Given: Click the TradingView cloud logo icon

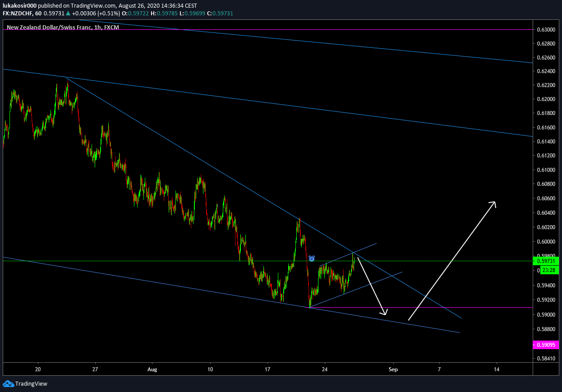Looking at the screenshot, I should coord(8,384).
